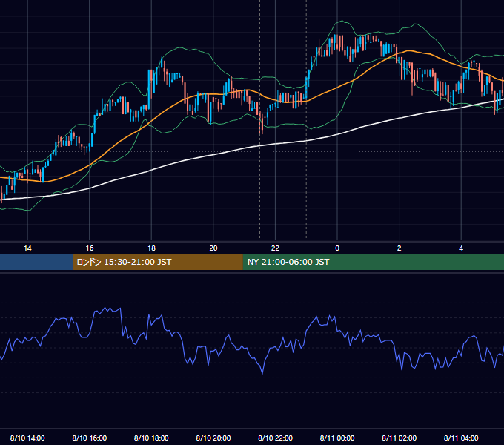Select the 14 hour axis label

(x=27, y=248)
